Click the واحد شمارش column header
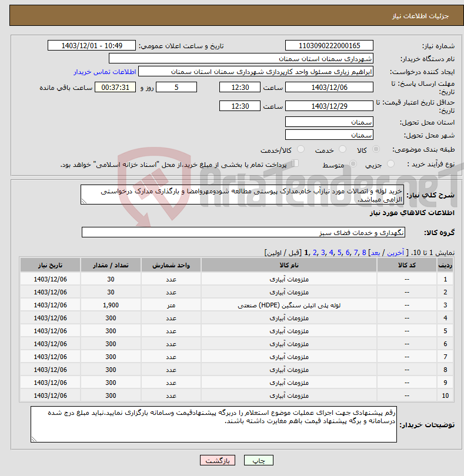Screen dimensions: 464x476 click(x=171, y=265)
